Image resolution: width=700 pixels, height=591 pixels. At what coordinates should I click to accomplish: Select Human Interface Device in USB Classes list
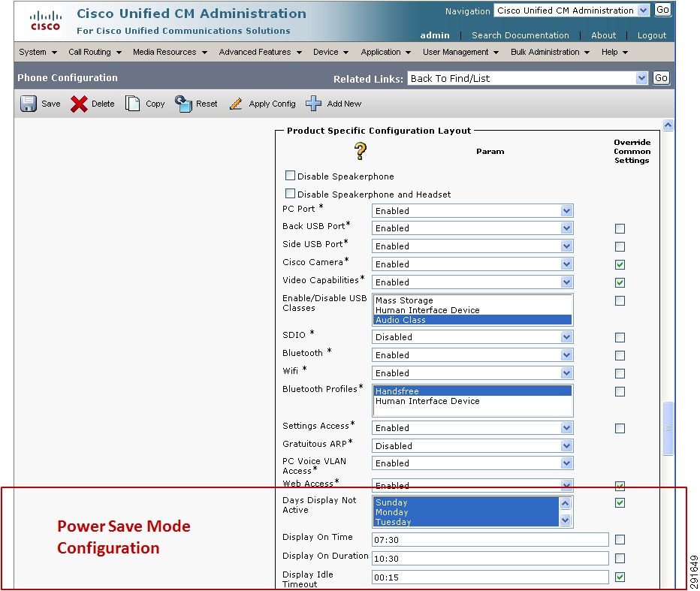point(472,310)
